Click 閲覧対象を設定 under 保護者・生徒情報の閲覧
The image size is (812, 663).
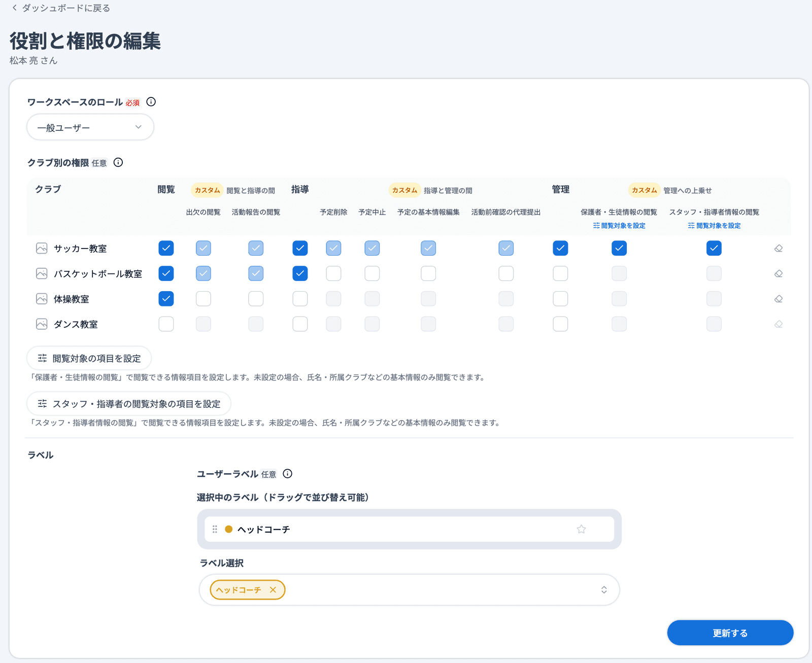tap(619, 226)
